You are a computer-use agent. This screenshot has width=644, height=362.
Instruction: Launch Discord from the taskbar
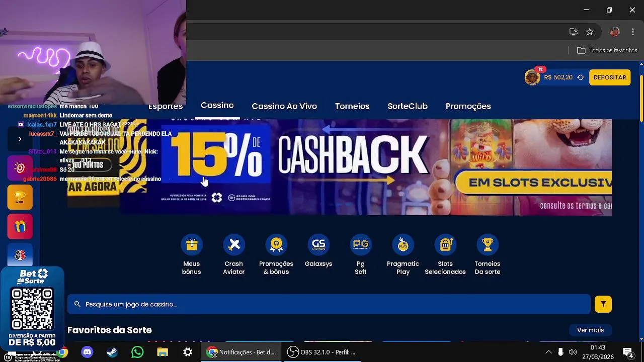[87, 352]
